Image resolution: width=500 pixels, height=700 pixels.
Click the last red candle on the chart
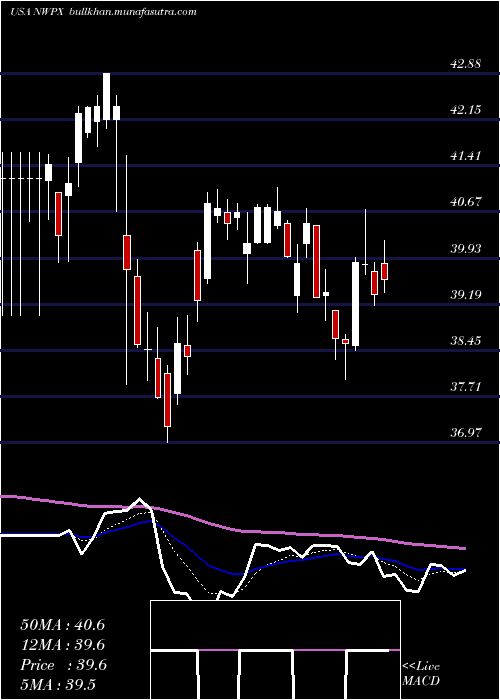[x=384, y=271]
